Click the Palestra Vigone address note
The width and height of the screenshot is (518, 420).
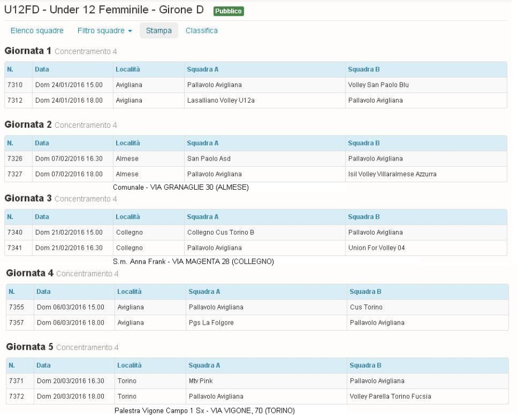tap(204, 411)
